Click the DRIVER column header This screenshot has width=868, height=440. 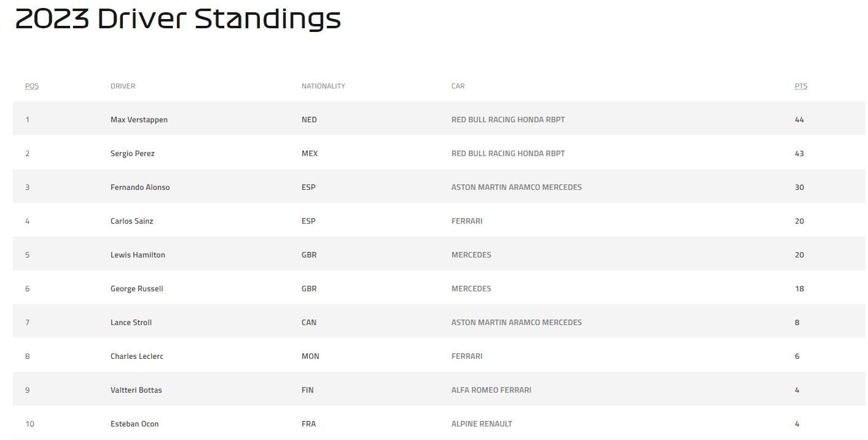(123, 86)
